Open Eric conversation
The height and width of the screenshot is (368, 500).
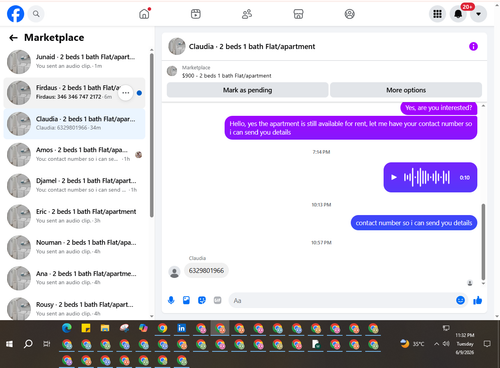coord(74,216)
